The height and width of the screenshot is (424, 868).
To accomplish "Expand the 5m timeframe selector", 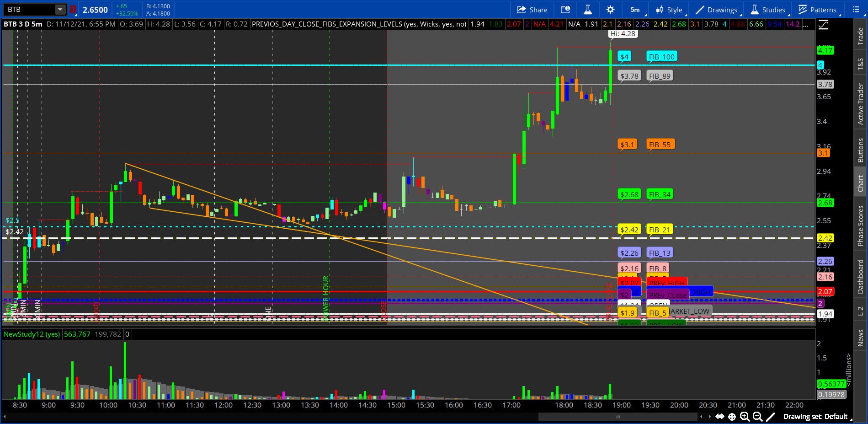I will [635, 10].
